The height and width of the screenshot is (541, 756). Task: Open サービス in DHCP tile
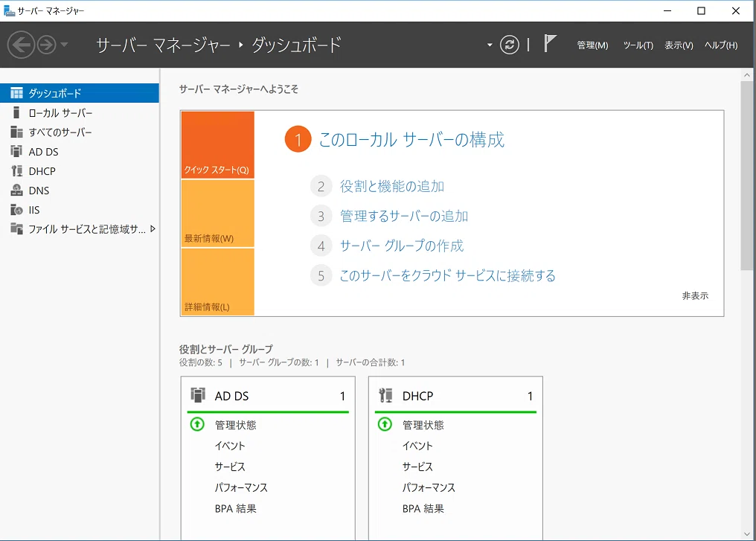tap(417, 467)
